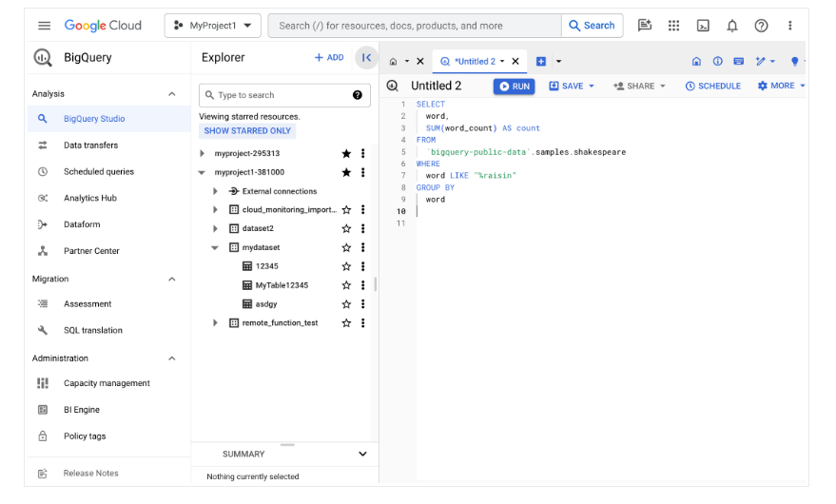836x504 pixels.
Task: Click the SCHEDULE button
Action: tap(713, 86)
